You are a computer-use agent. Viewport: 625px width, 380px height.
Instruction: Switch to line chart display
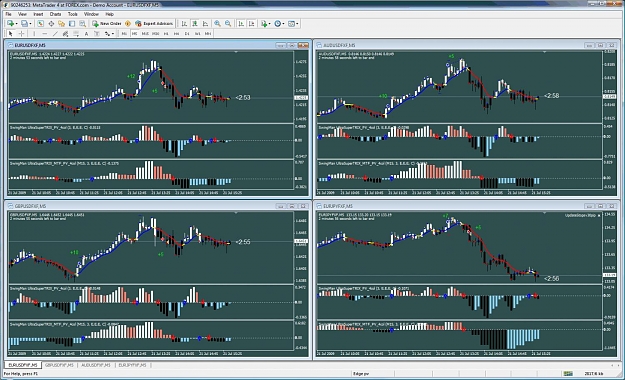(205, 24)
